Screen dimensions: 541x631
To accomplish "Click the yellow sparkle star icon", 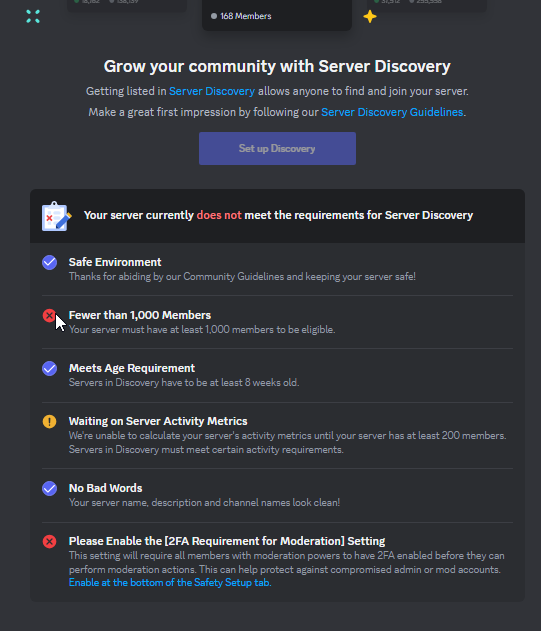I will pyautogui.click(x=370, y=16).
